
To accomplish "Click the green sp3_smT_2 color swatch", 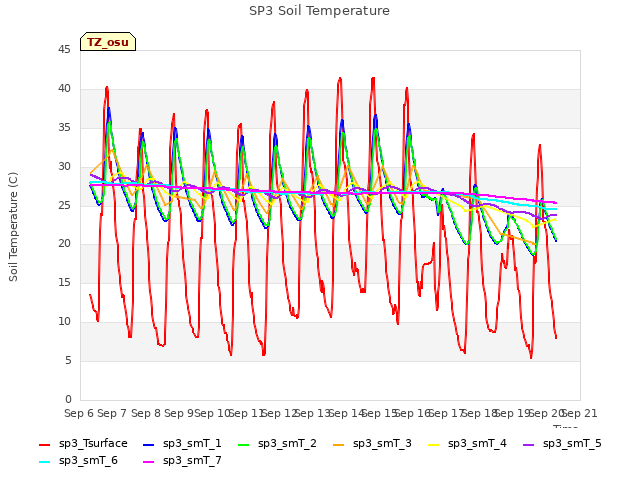I will click(x=244, y=444).
